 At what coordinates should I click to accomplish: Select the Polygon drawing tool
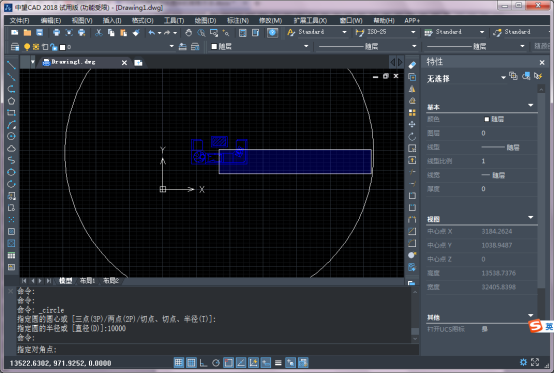11,101
